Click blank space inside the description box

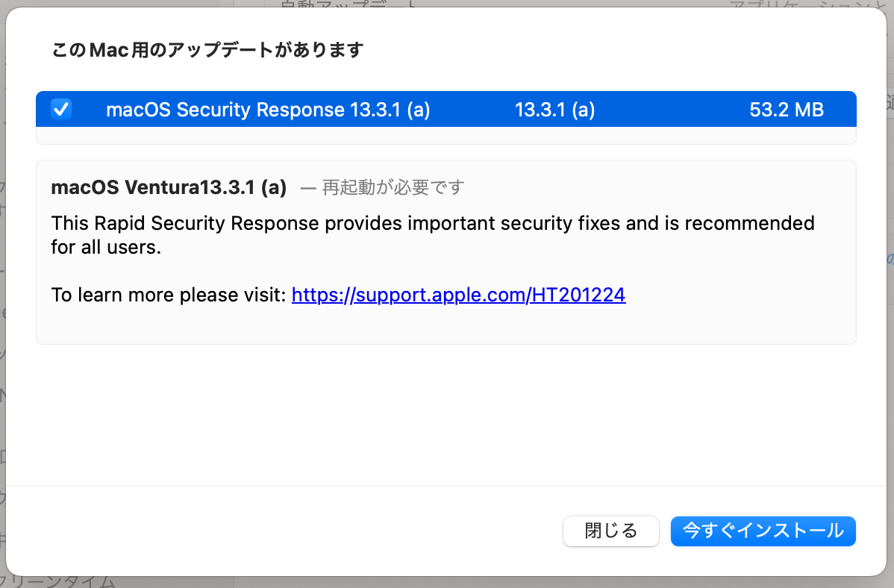click(446, 324)
